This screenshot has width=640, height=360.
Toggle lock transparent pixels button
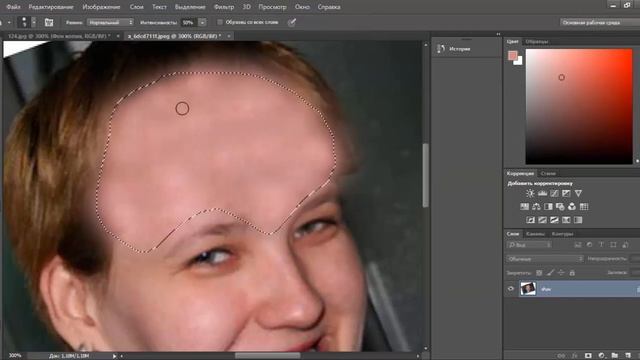[x=539, y=273]
